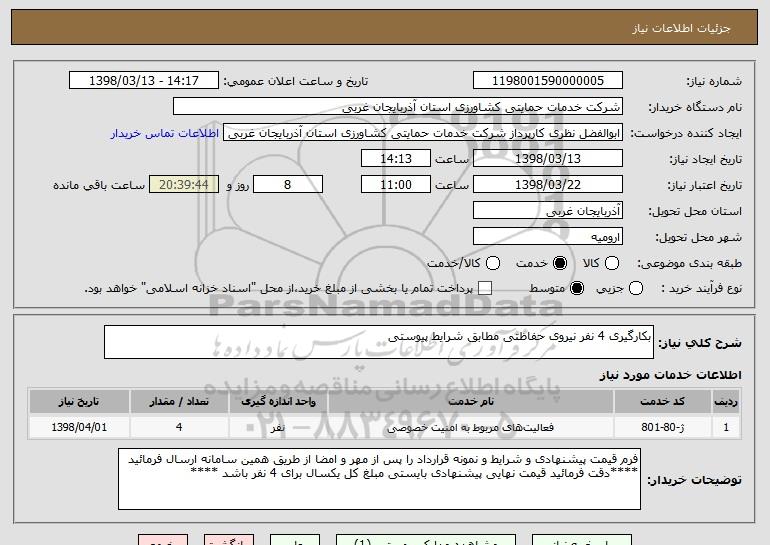Click the validity date field 1398/03/22
This screenshot has height=545, width=770.
[548, 185]
